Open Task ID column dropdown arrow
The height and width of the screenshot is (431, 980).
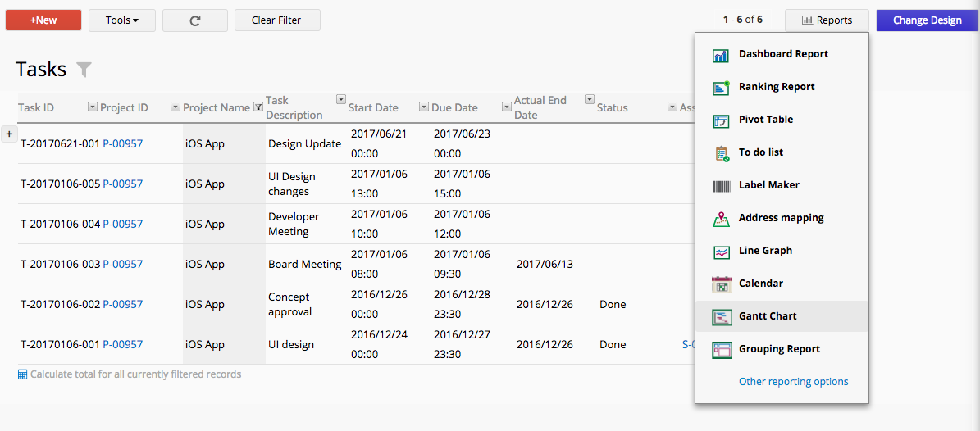pyautogui.click(x=93, y=107)
